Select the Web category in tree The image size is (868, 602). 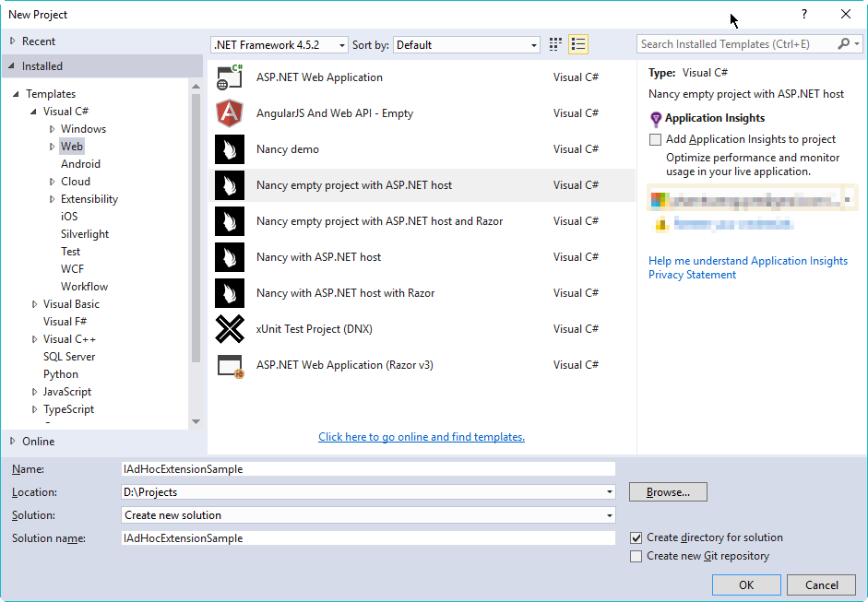72,146
